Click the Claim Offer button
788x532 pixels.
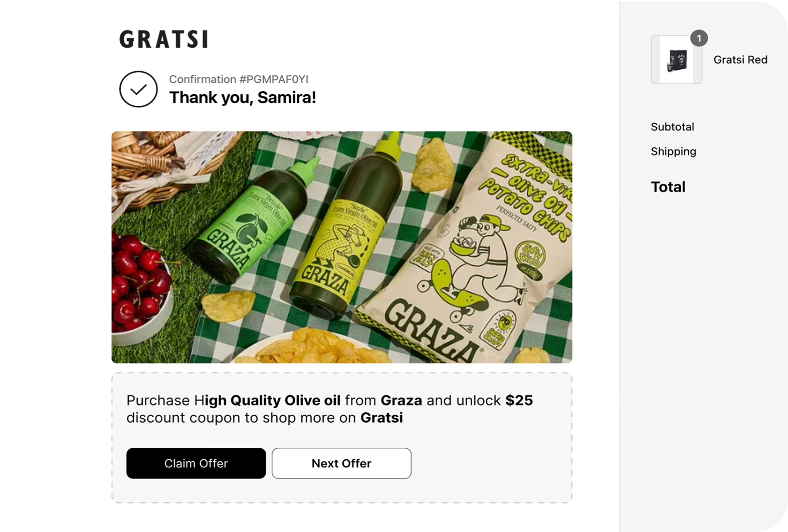(x=196, y=463)
